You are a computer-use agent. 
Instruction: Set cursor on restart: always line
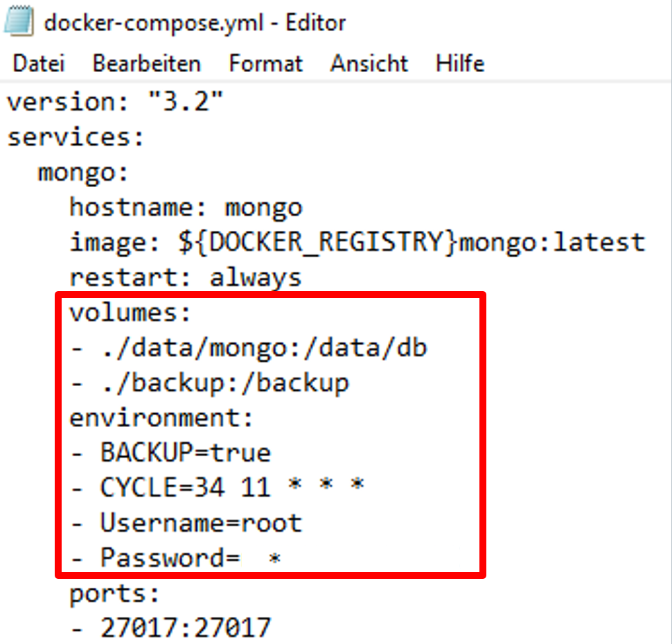coord(186,277)
